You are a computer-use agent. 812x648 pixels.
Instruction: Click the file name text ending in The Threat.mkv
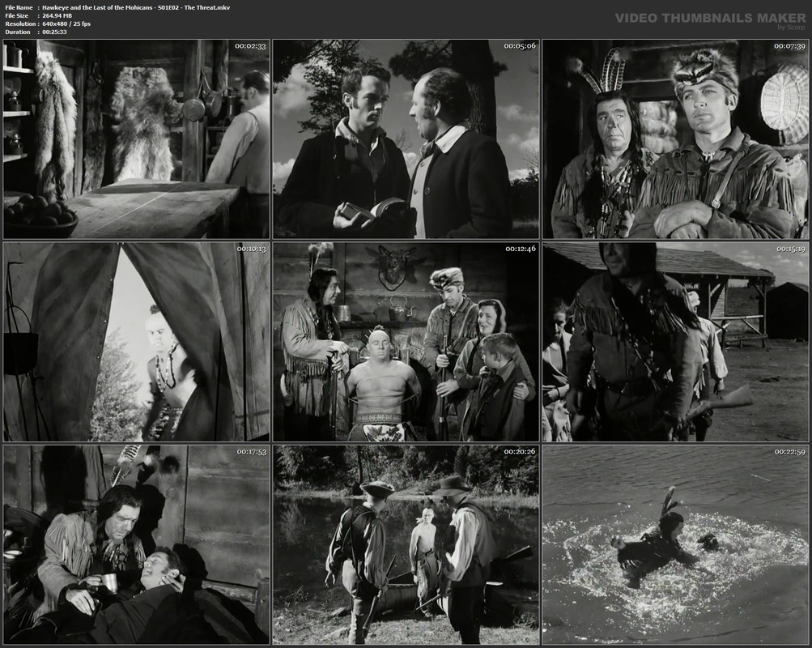click(x=136, y=8)
